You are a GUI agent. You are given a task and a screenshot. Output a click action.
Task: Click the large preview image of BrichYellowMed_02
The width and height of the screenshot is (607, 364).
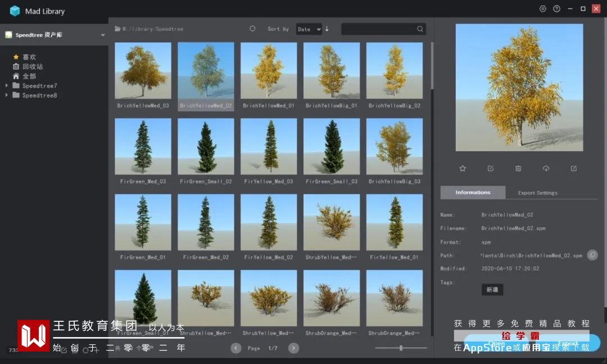coord(519,88)
